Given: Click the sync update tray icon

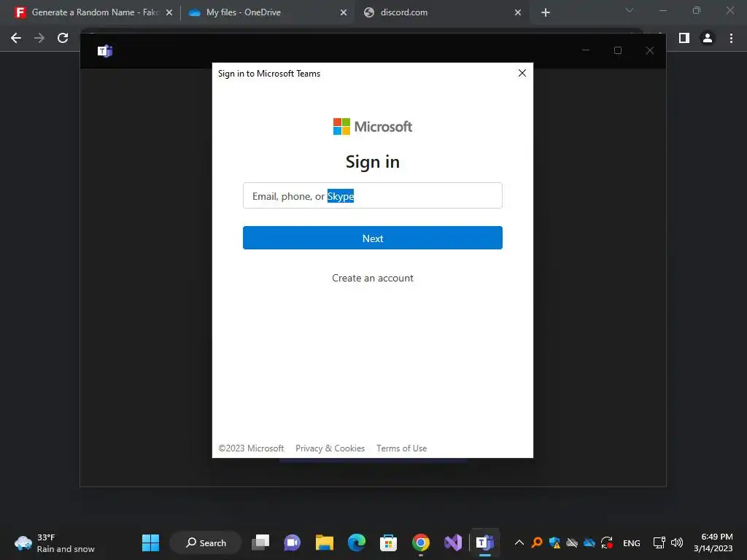Looking at the screenshot, I should [606, 542].
